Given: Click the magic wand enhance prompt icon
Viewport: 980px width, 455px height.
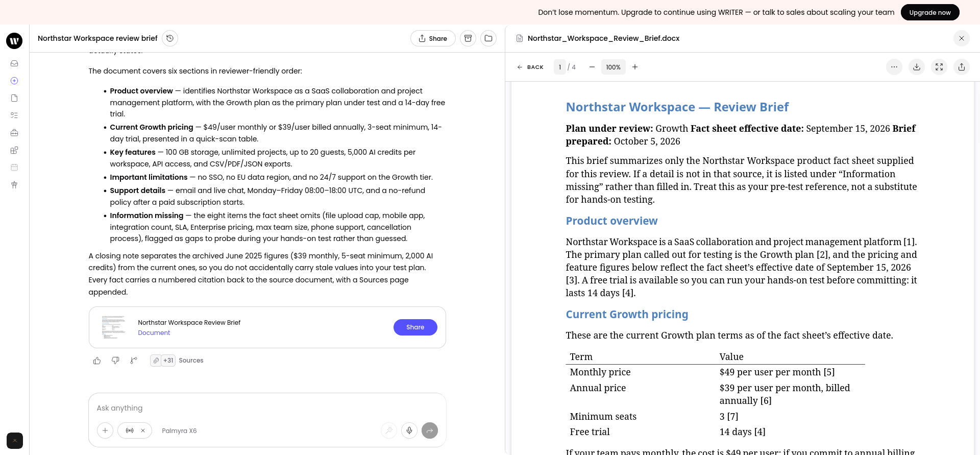Looking at the screenshot, I should [x=389, y=430].
